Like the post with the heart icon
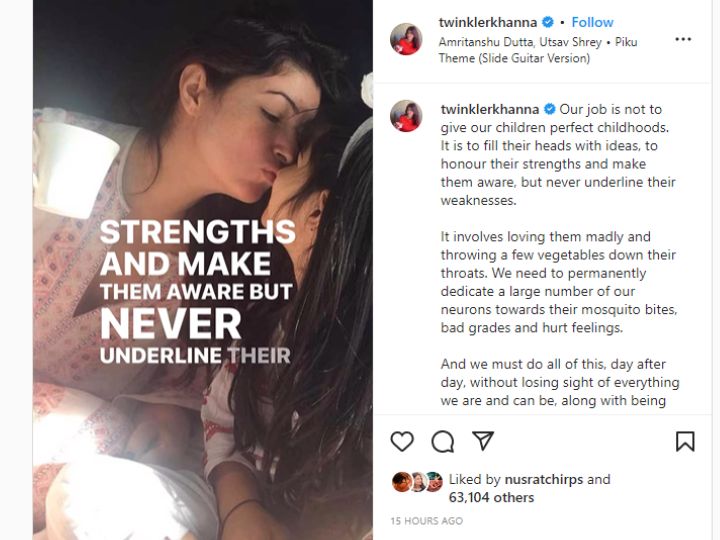 point(402,441)
